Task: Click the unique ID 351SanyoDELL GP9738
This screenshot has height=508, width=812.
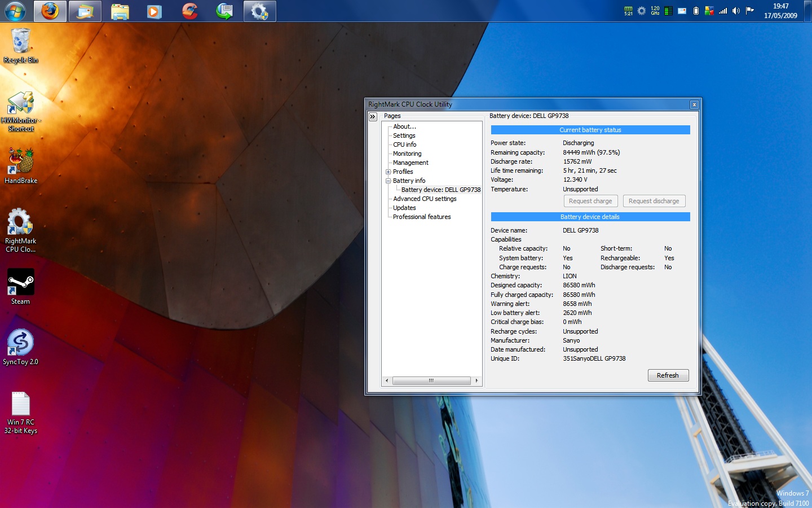Action: click(594, 358)
